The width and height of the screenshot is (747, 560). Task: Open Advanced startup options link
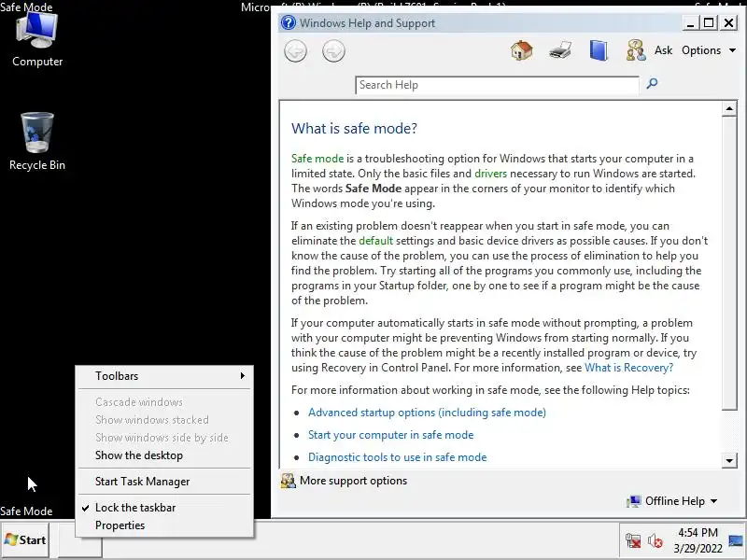[x=427, y=413]
